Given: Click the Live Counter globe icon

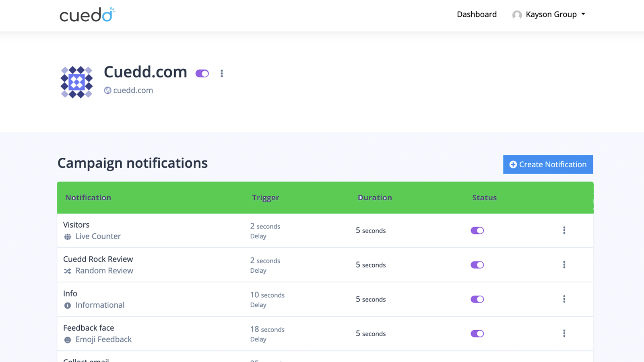Looking at the screenshot, I should tap(68, 237).
